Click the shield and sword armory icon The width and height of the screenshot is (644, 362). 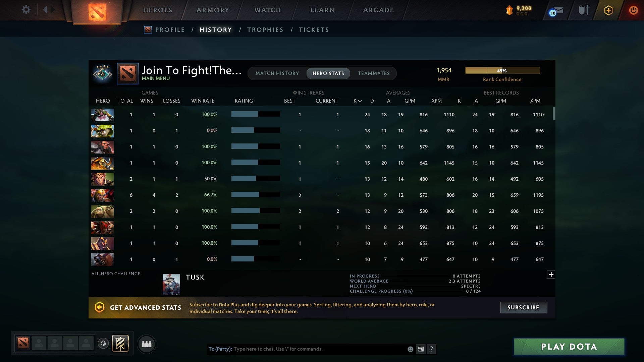584,10
